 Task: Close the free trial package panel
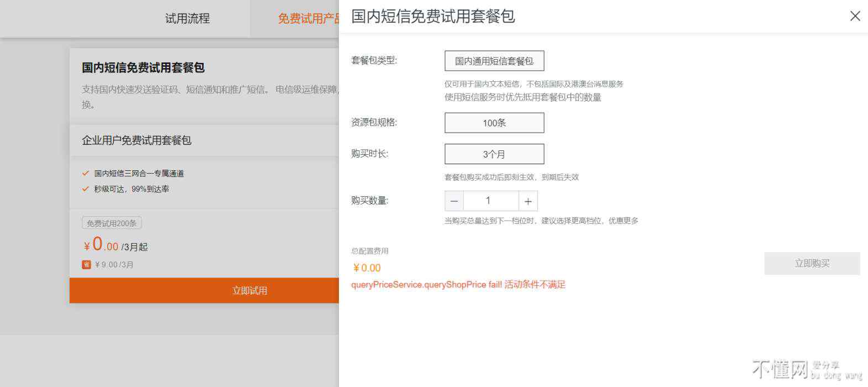855,16
